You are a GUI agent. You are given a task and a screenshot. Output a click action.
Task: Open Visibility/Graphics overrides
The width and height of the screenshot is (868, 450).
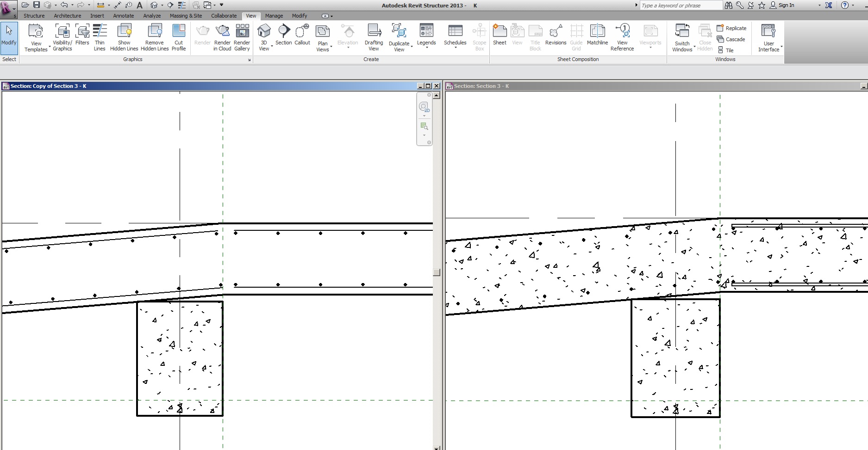click(62, 37)
